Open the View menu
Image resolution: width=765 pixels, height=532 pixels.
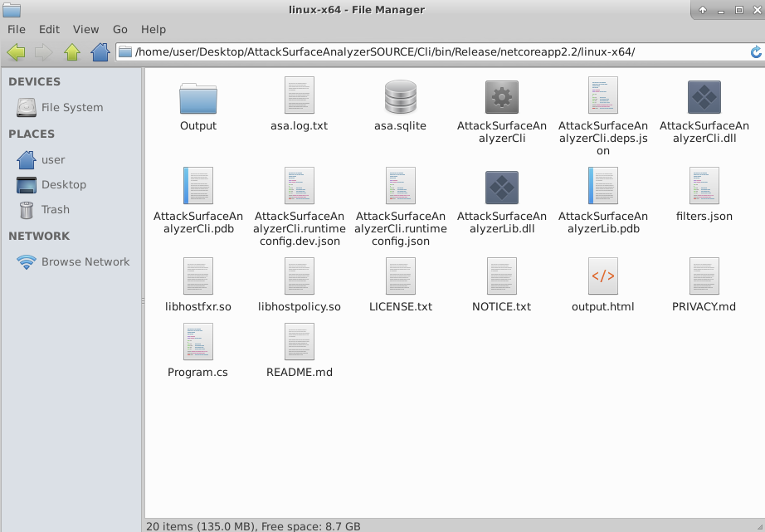[x=85, y=29]
